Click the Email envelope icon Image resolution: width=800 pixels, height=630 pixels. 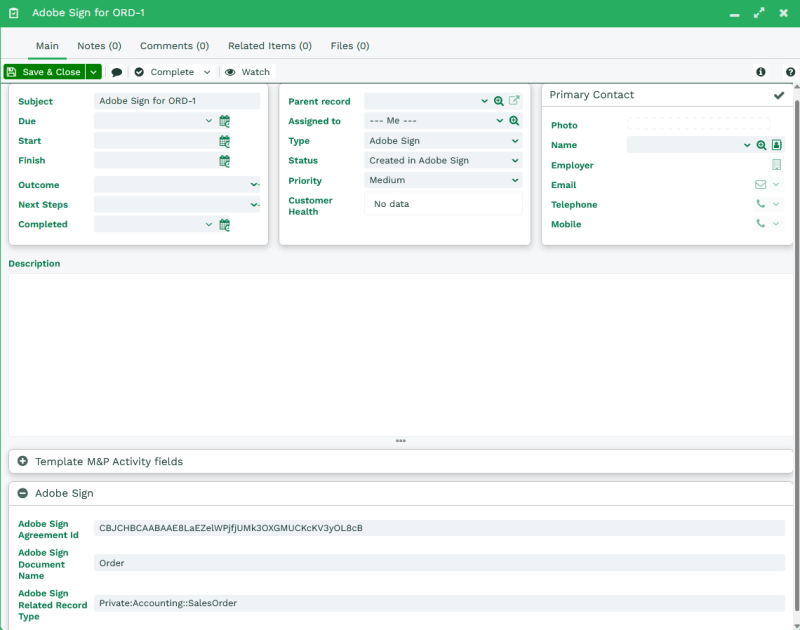pos(760,185)
